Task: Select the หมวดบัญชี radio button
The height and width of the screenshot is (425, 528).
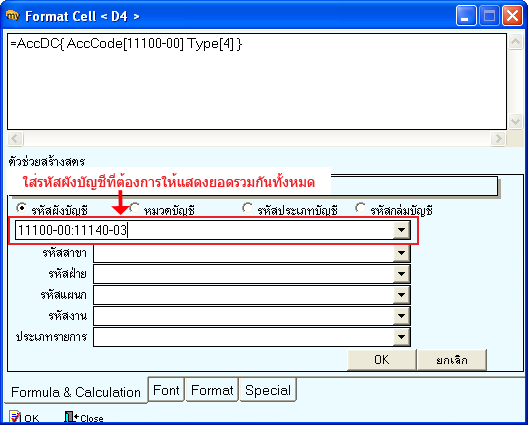Action: 135,208
